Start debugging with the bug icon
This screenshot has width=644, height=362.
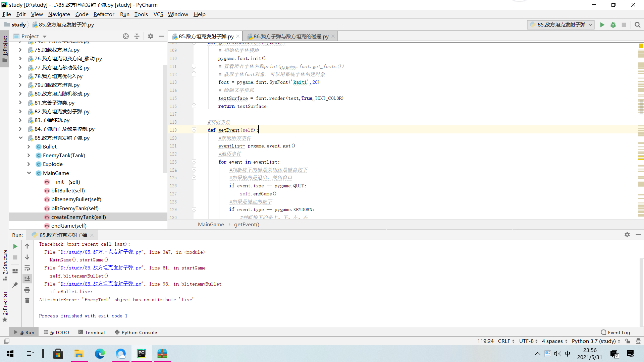point(613,25)
